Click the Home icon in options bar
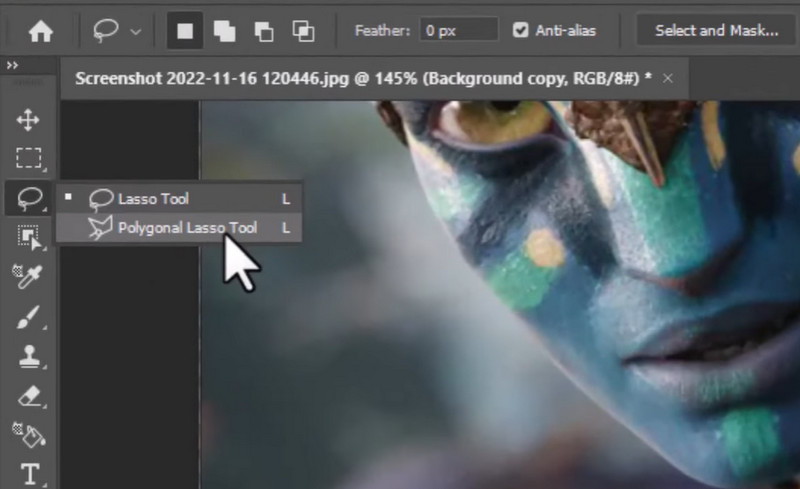Image resolution: width=800 pixels, height=489 pixels. tap(40, 31)
